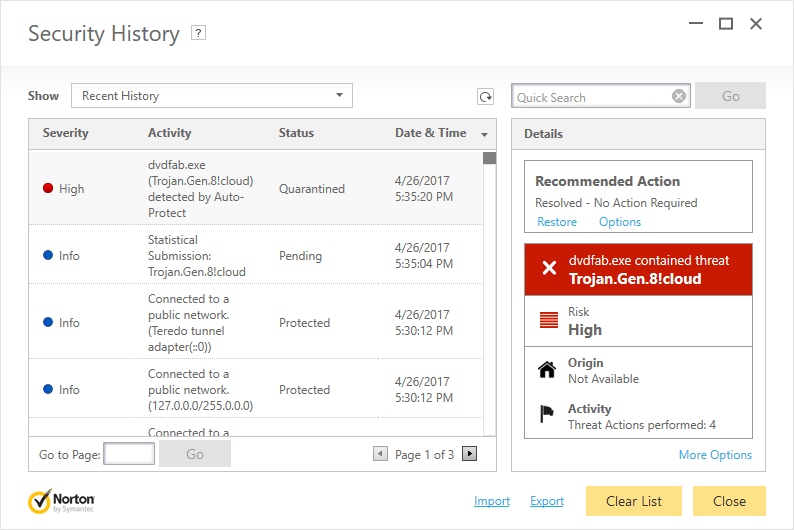Click the Severity column header
This screenshot has height=530, width=794.
coord(66,133)
